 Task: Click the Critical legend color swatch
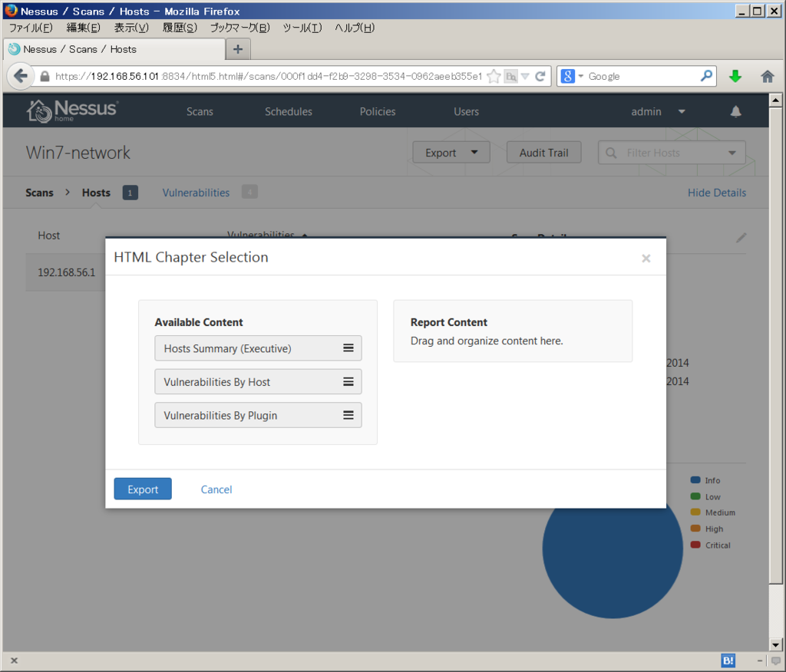point(695,545)
